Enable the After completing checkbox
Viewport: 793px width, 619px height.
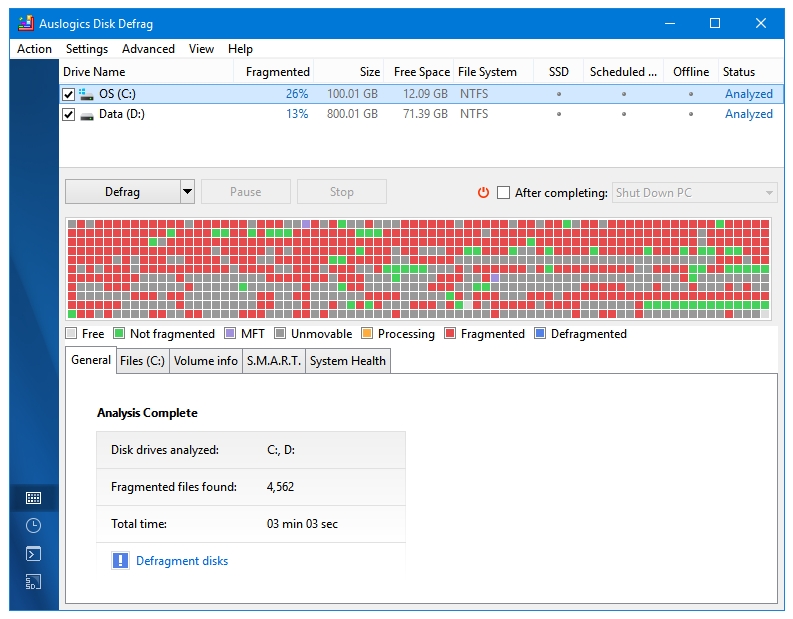tap(503, 193)
